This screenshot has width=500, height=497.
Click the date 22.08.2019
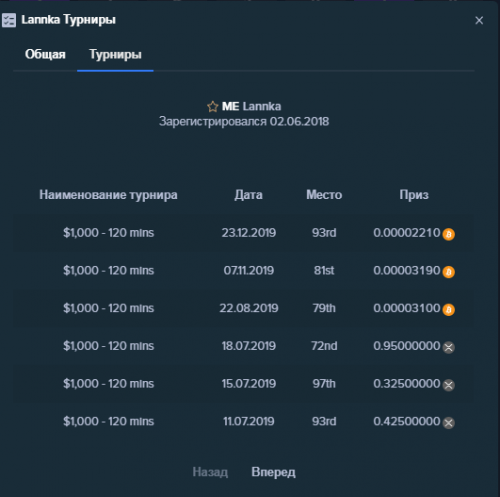[x=249, y=308]
